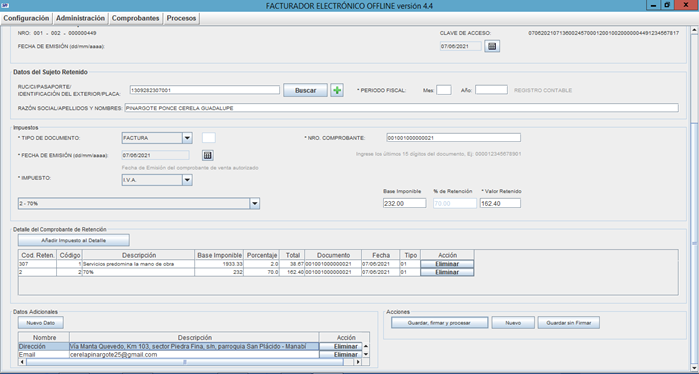Open calendar picker beside top Fecha de Emisión

click(492, 46)
